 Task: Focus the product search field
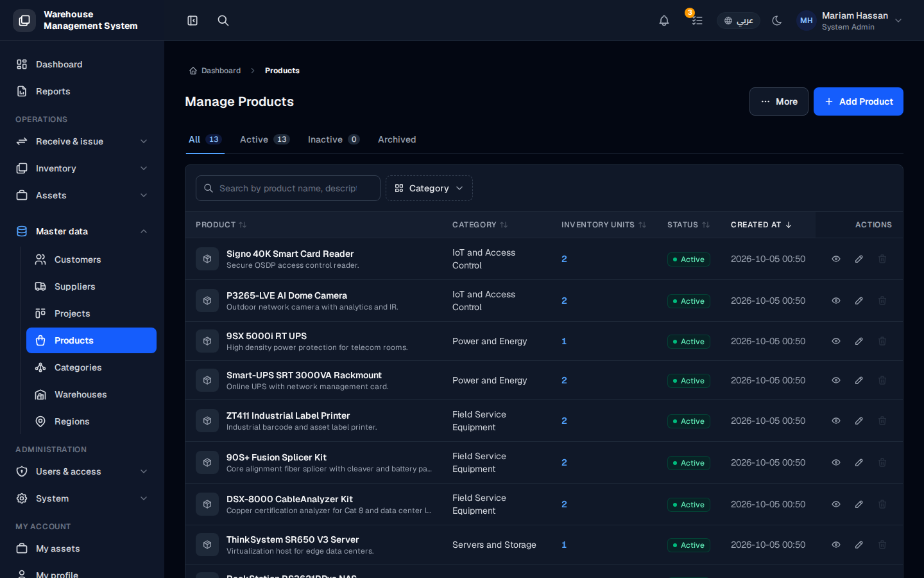(x=288, y=188)
